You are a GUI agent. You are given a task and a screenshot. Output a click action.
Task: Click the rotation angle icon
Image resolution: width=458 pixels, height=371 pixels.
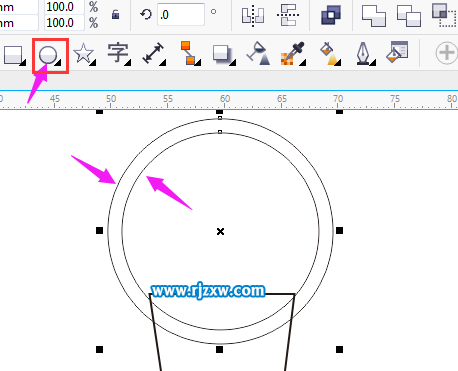point(146,14)
